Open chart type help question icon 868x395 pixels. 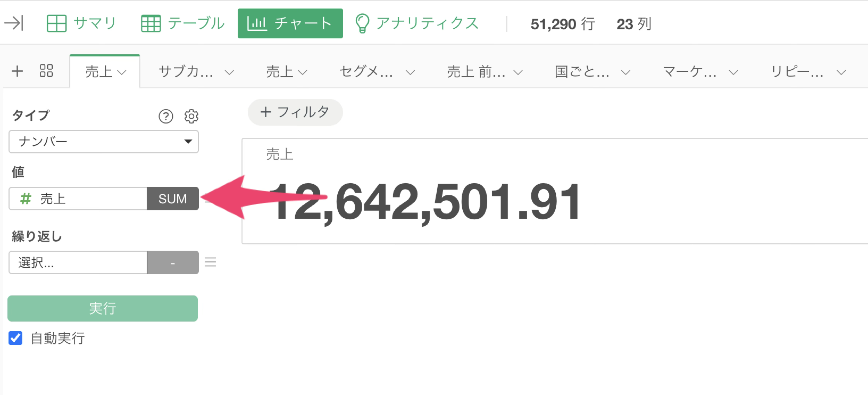tap(165, 116)
